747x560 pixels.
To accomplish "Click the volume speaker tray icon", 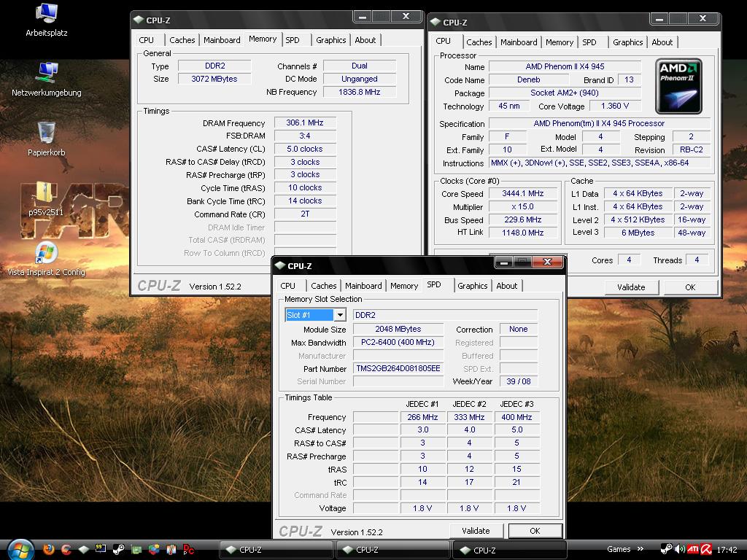I will pyautogui.click(x=680, y=550).
